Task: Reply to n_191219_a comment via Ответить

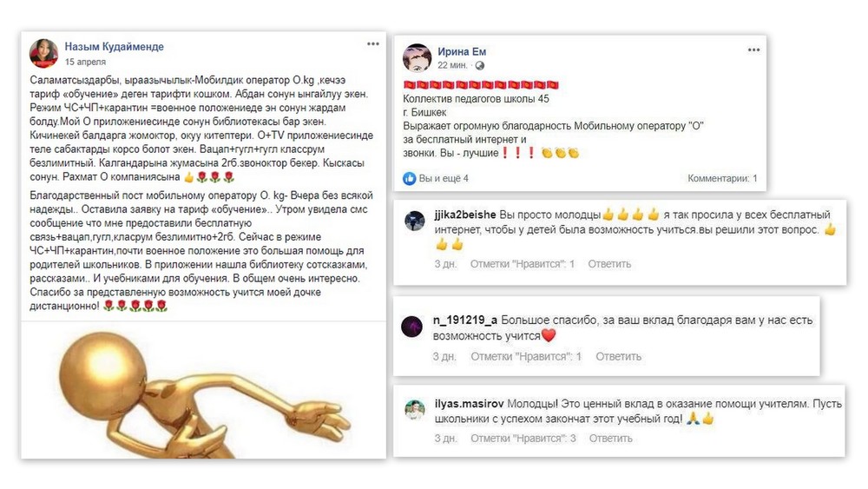Action: pos(618,357)
